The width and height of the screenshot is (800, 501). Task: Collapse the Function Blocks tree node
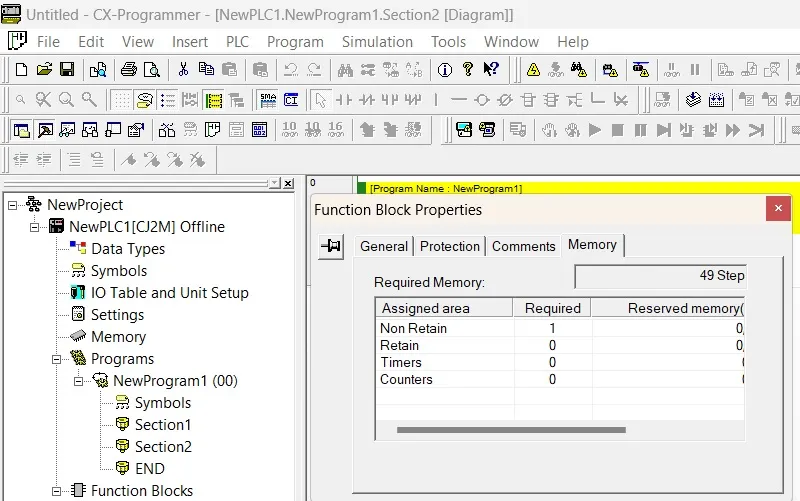coord(57,491)
